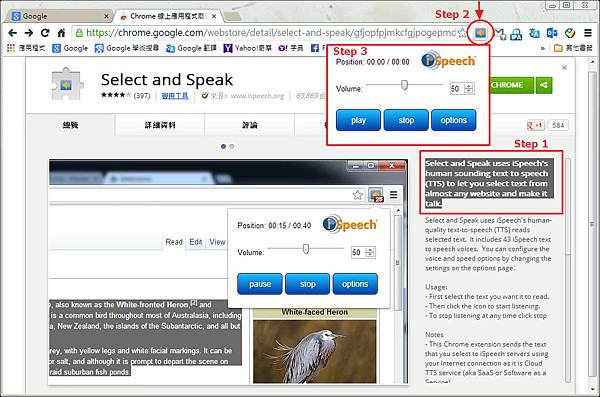Image resolution: width=600 pixels, height=397 pixels.
Task: Open the translate extension icon in toolbar
Action: click(534, 34)
